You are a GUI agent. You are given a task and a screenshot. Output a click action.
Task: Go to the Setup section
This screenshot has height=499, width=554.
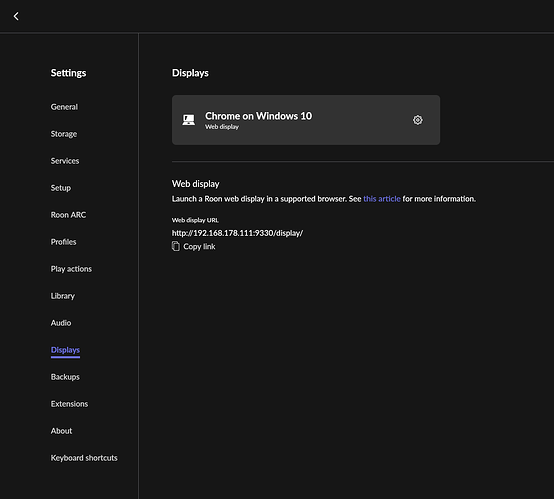tap(60, 188)
